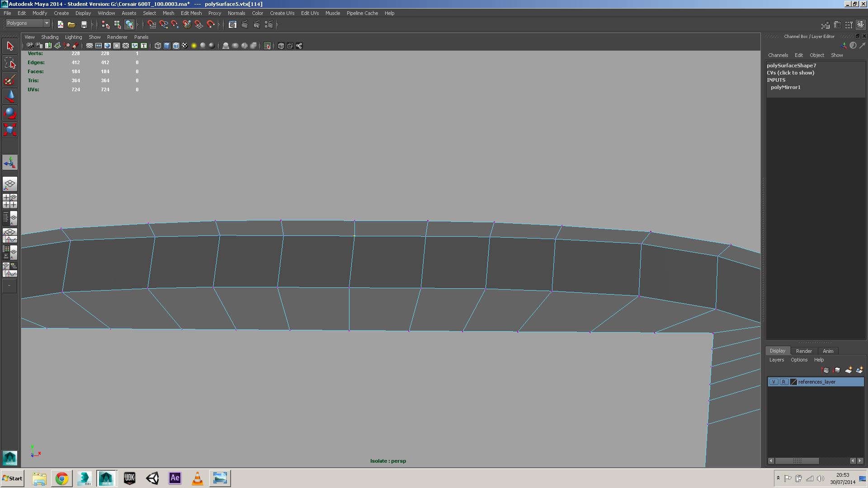
Task: Activate the Scale tool cube icon
Action: (x=10, y=130)
